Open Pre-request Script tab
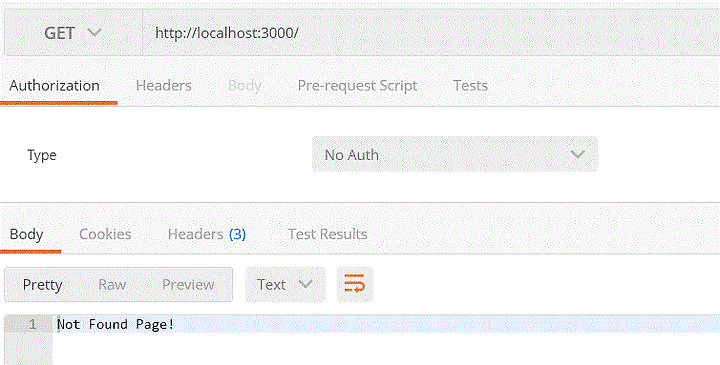Image resolution: width=720 pixels, height=365 pixels. (357, 86)
